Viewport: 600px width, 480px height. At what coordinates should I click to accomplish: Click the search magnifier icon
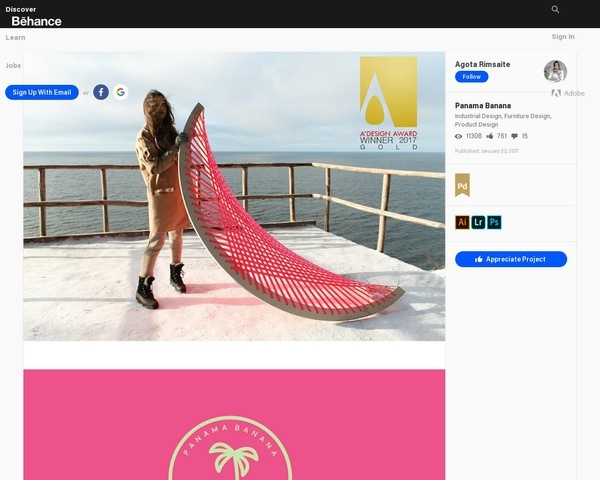(x=555, y=9)
